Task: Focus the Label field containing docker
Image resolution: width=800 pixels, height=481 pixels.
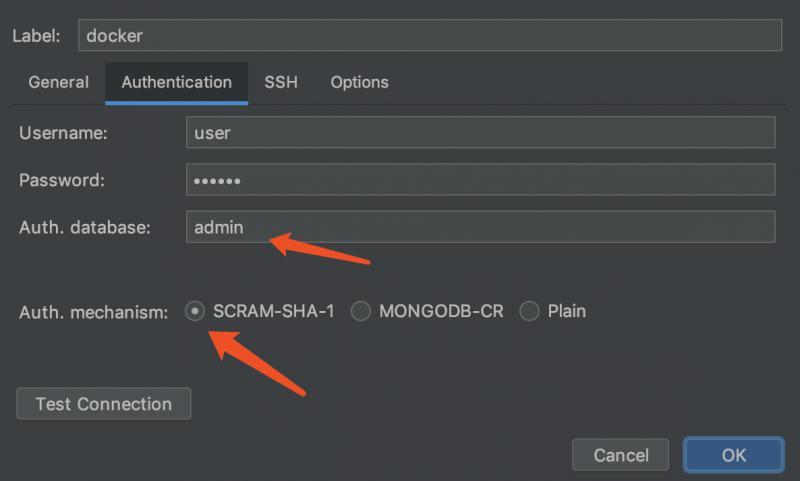Action: coord(430,35)
